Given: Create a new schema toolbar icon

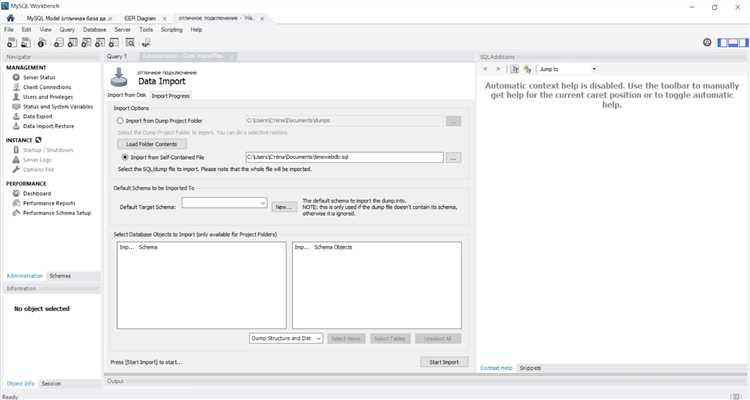Looking at the screenshot, I should pos(58,43).
